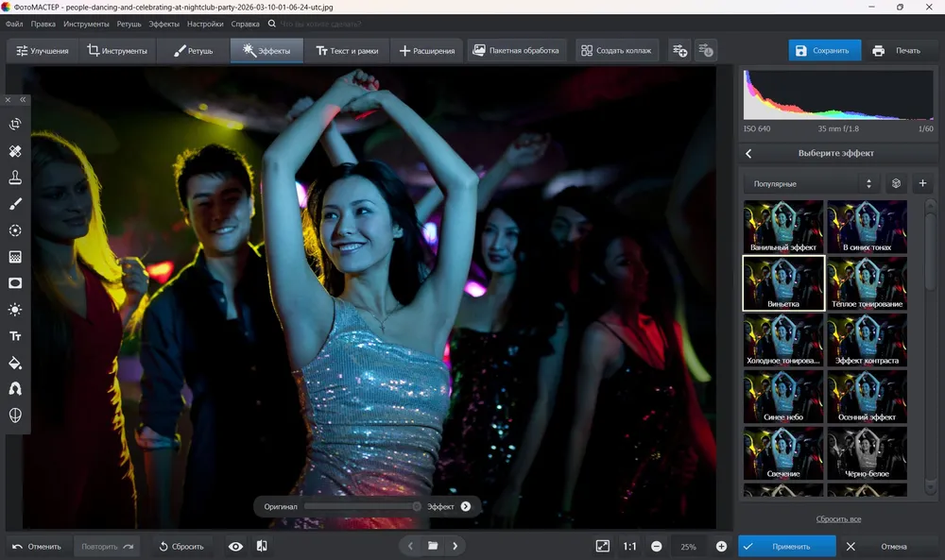Open the Популярные effects category dropdown
The height and width of the screenshot is (560, 945).
tap(812, 183)
